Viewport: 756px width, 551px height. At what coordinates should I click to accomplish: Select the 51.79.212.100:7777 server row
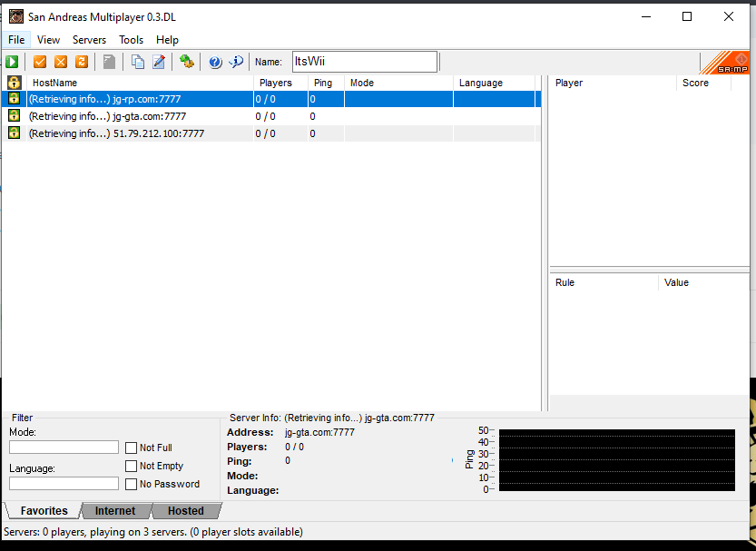(x=271, y=133)
